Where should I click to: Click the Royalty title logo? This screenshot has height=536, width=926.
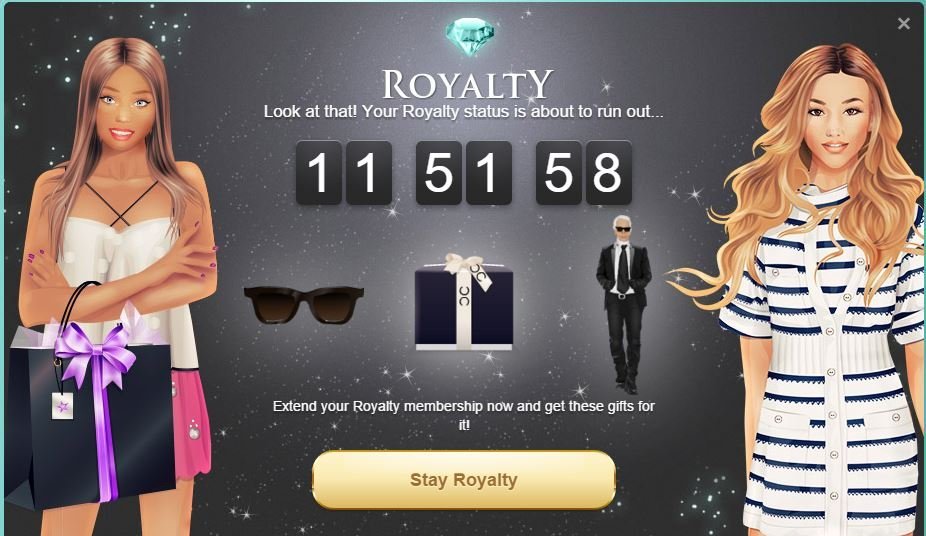[467, 84]
